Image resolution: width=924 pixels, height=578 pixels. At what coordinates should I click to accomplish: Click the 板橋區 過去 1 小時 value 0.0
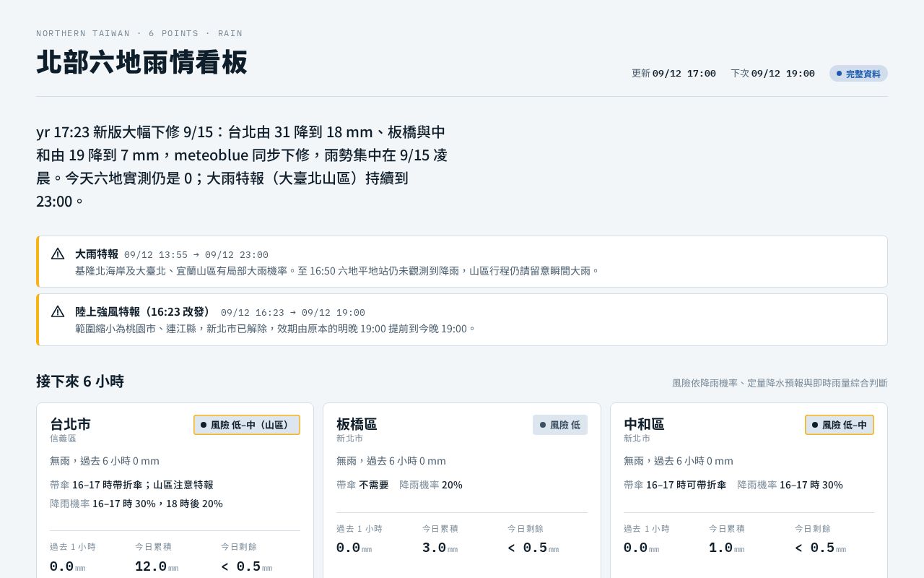(x=349, y=548)
